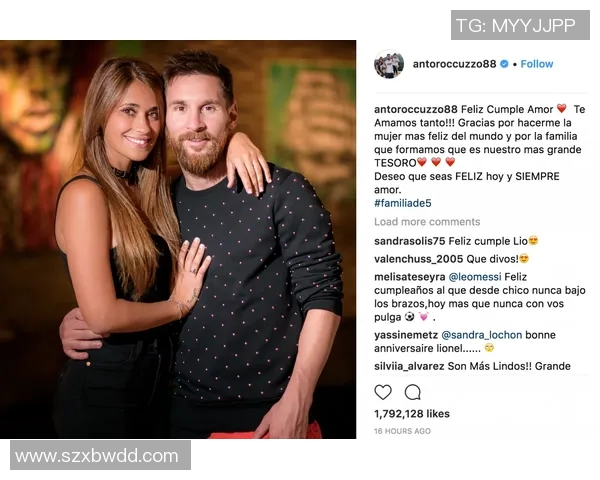Open melisateseyra commenter profile
Image resolution: width=600 pixels, height=480 pixels.
click(x=409, y=277)
